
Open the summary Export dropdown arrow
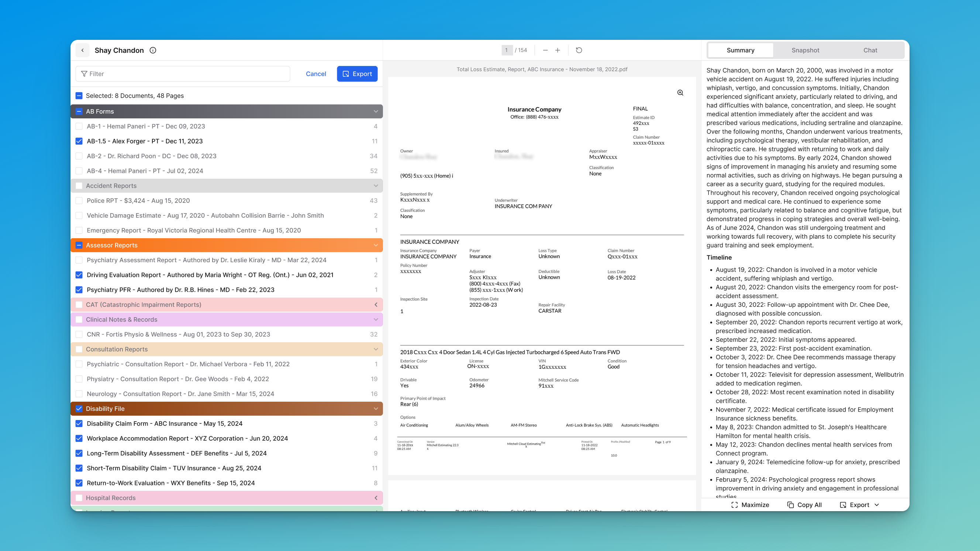point(877,505)
